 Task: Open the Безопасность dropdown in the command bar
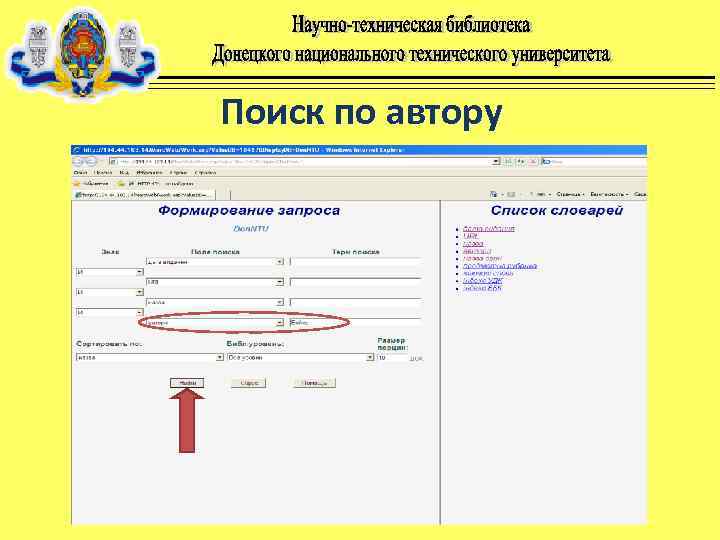click(609, 194)
